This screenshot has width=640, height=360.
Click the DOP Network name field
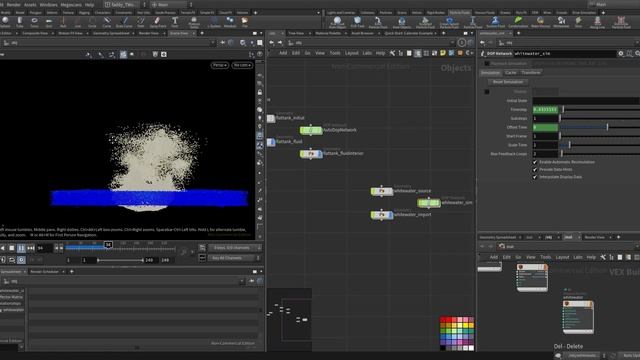pos(564,53)
